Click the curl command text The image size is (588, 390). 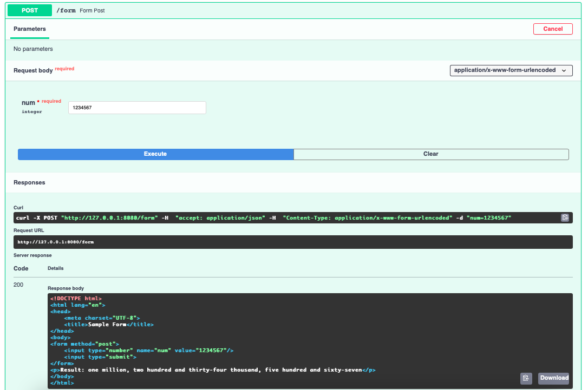(x=263, y=217)
